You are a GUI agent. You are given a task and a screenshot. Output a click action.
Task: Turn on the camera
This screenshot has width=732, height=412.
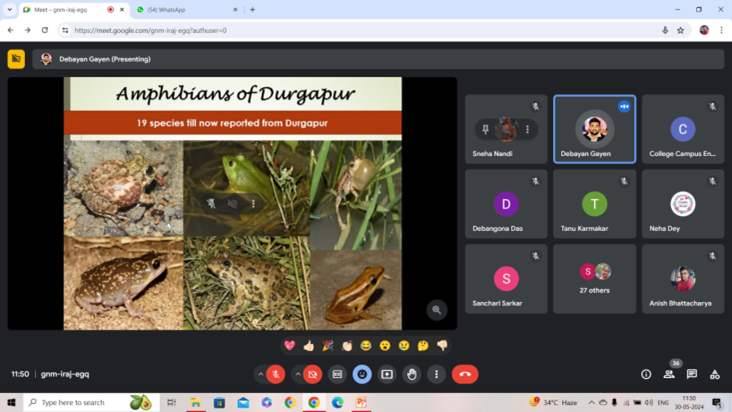point(313,374)
